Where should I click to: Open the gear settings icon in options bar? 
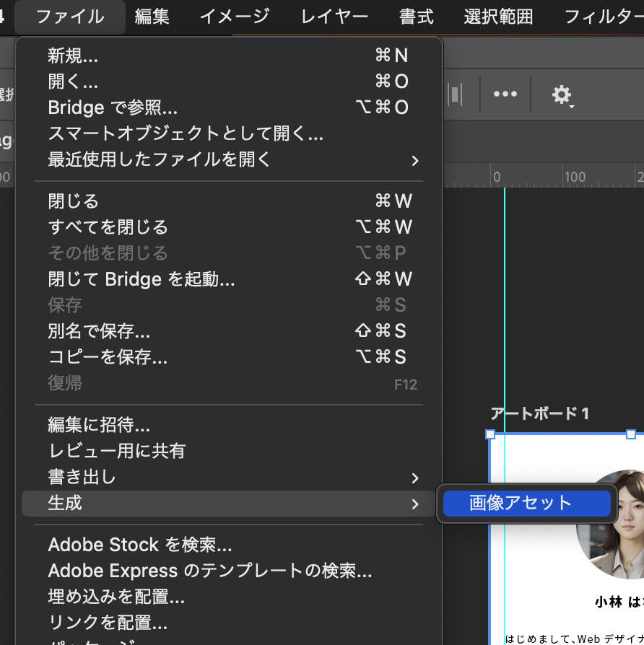(561, 95)
